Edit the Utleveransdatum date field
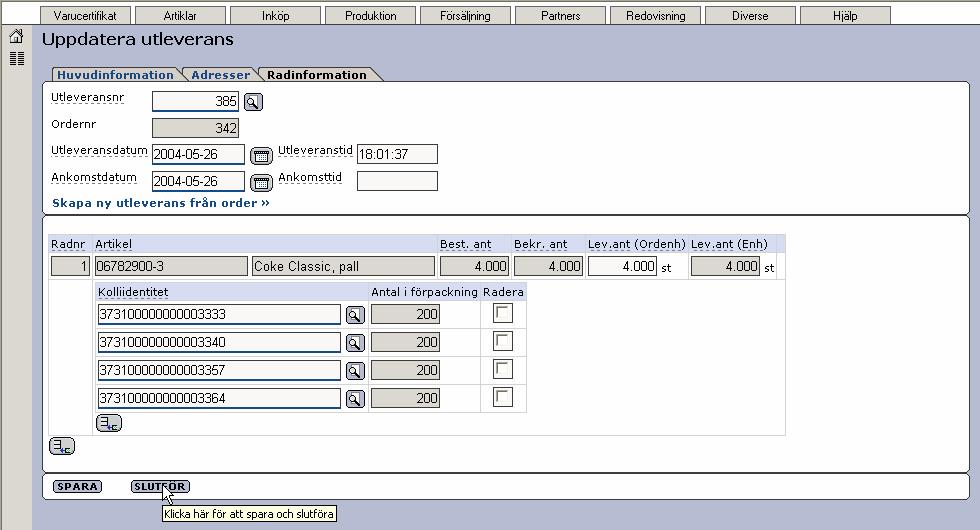Image resolution: width=980 pixels, height=530 pixels. pos(198,154)
